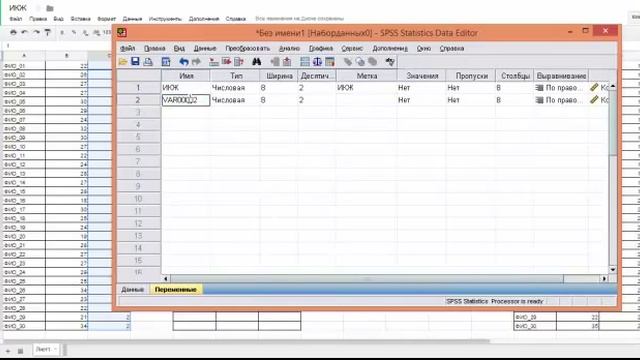This screenshot has height=360, width=640.
Task: Click По право alignment cell in row 1
Action: click(x=561, y=87)
